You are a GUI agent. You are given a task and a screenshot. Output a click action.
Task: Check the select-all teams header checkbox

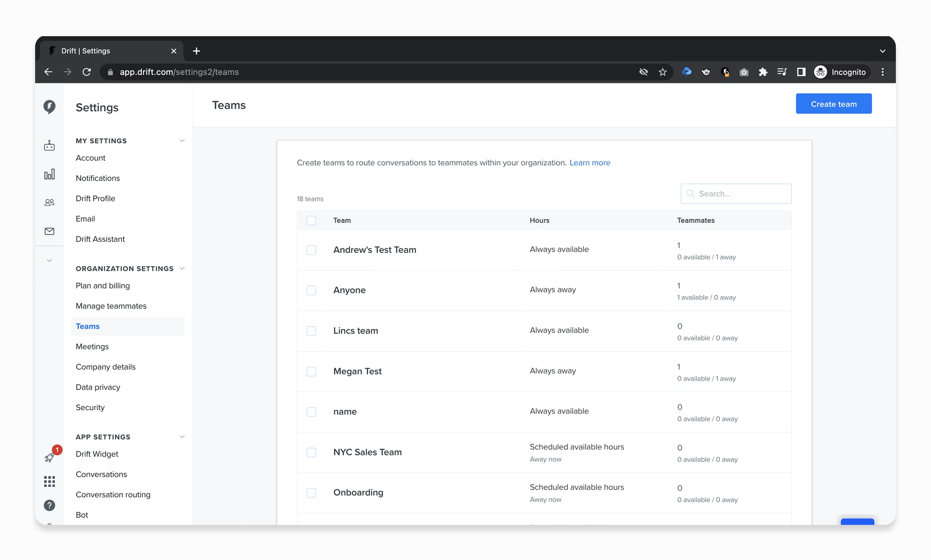coord(311,220)
